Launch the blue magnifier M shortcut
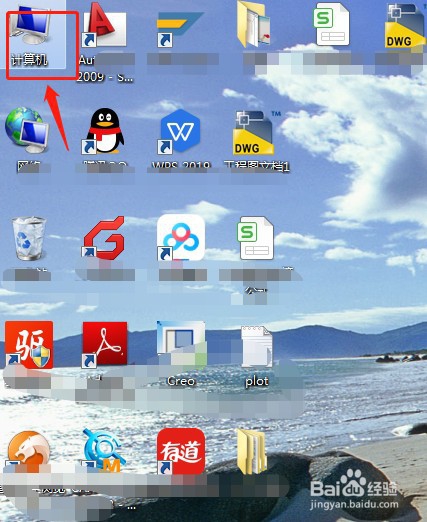This screenshot has width=427, height=522. point(105,451)
